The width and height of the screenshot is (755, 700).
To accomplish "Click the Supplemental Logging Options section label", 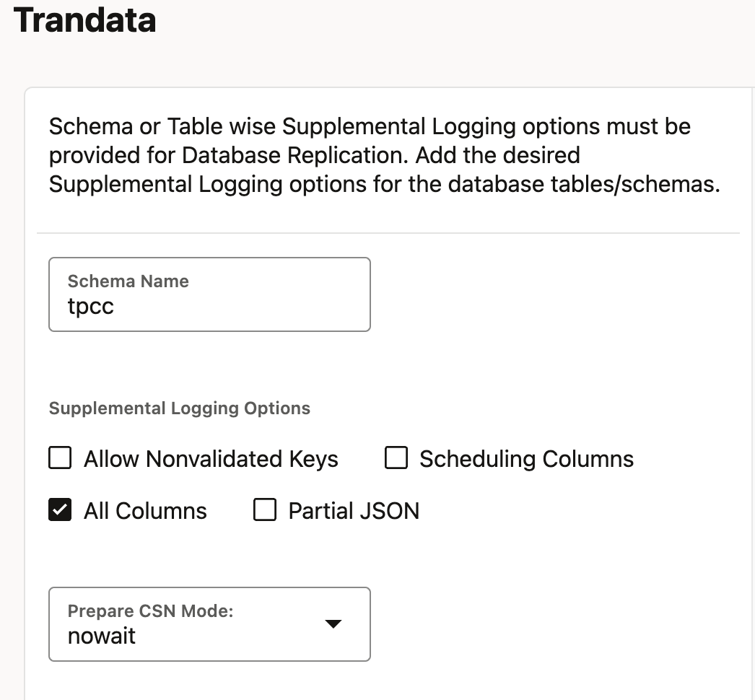I will (179, 408).
